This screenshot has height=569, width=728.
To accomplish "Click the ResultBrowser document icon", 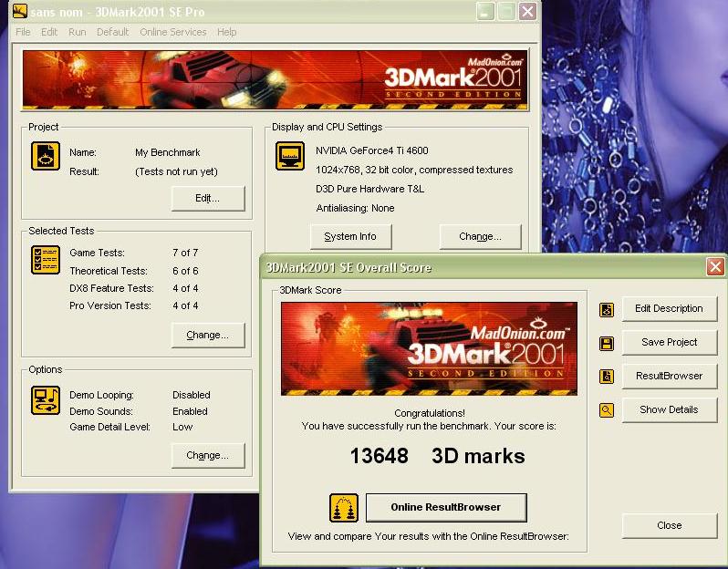I will pos(607,377).
